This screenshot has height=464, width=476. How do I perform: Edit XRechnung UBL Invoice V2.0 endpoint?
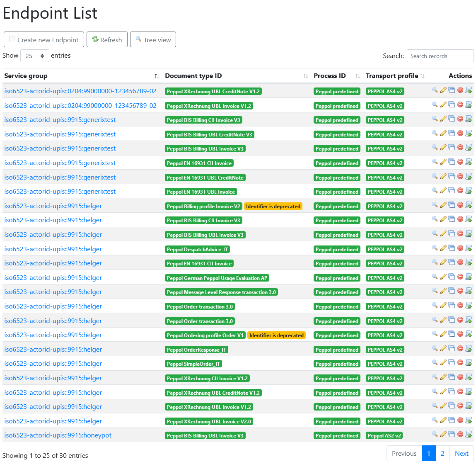[443, 420]
